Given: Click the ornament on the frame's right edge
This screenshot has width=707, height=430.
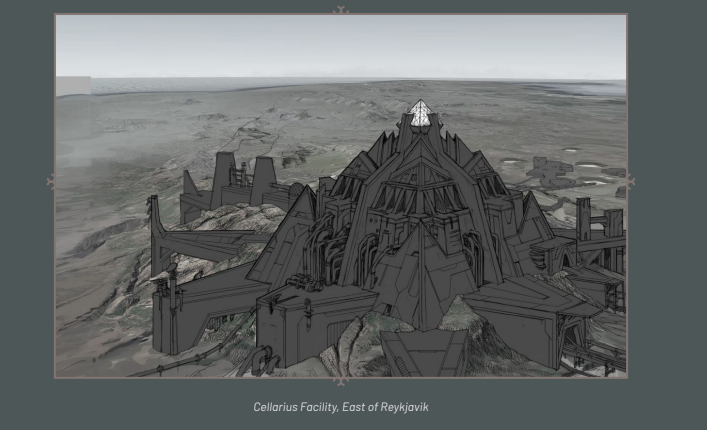Looking at the screenshot, I should pyautogui.click(x=631, y=182).
